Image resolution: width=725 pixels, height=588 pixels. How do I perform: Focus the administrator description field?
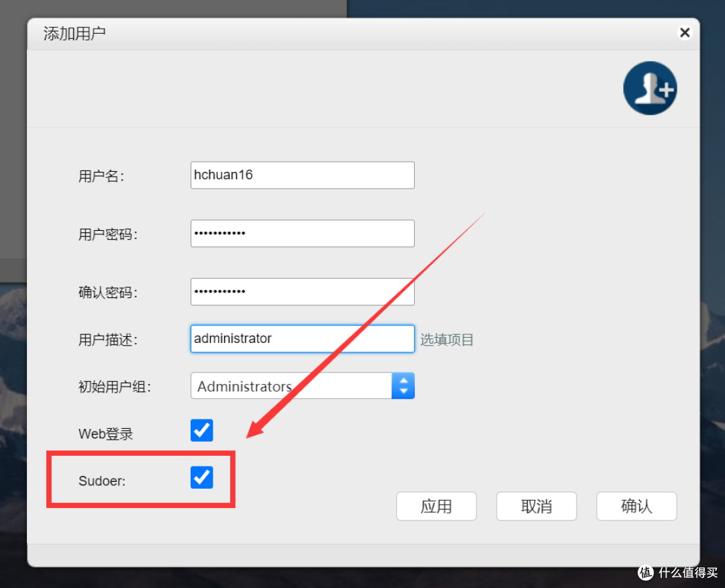click(x=302, y=338)
